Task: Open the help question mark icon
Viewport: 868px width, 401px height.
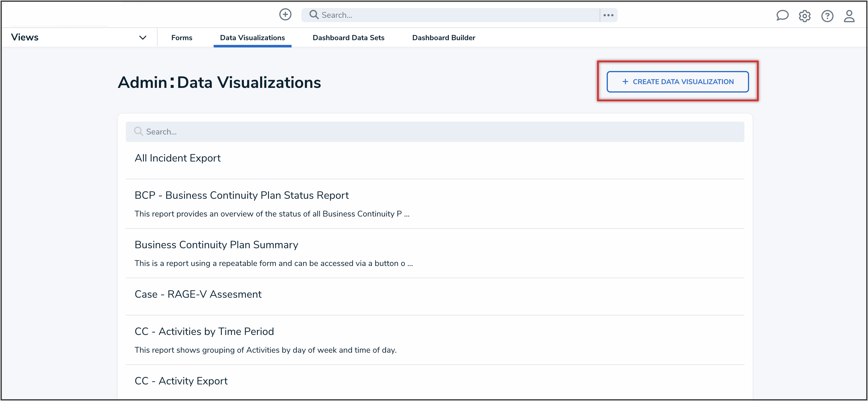Action: pyautogui.click(x=827, y=16)
